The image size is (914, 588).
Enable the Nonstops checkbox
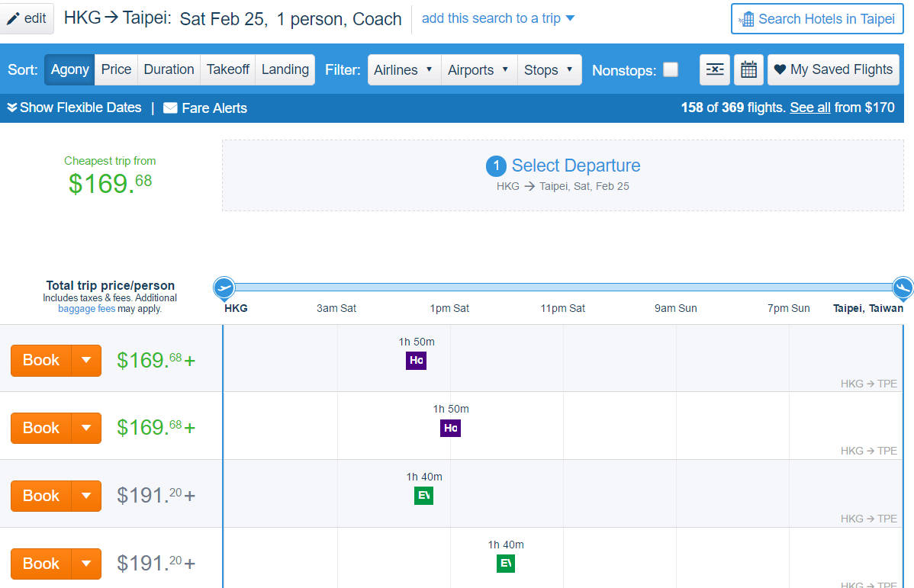pos(671,69)
